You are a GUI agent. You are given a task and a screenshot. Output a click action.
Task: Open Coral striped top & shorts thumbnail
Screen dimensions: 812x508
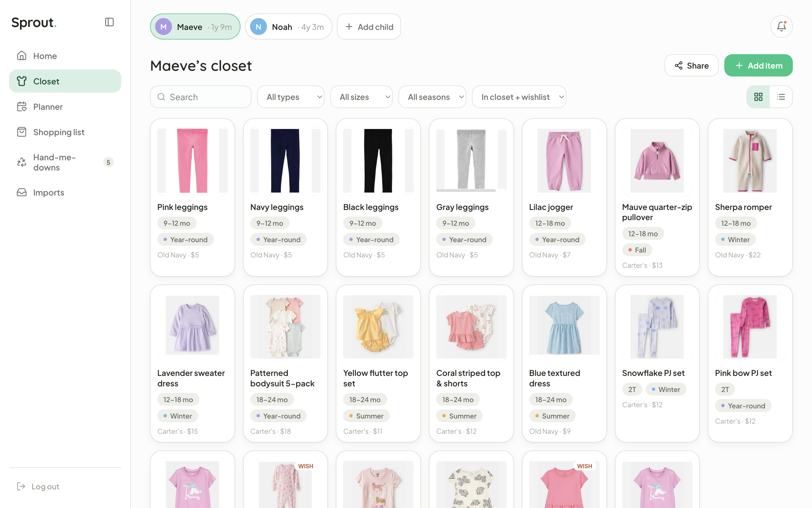[x=471, y=327]
